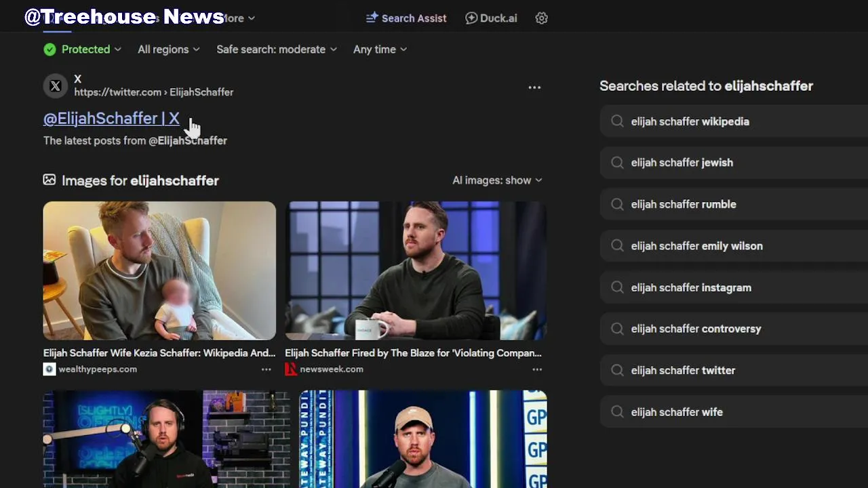The width and height of the screenshot is (868, 488).
Task: Click the images section icon
Action: pos(50,180)
